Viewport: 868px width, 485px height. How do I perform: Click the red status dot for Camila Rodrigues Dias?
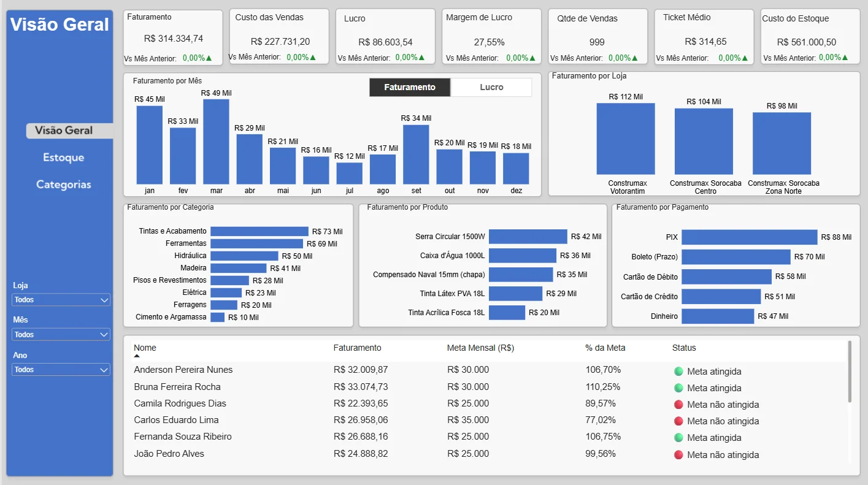point(678,405)
